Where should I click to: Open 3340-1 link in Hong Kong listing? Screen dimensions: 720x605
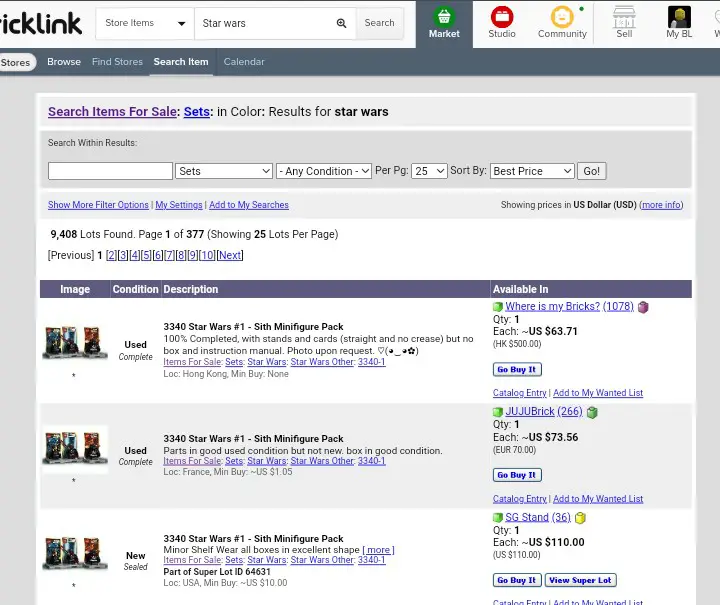pos(371,362)
